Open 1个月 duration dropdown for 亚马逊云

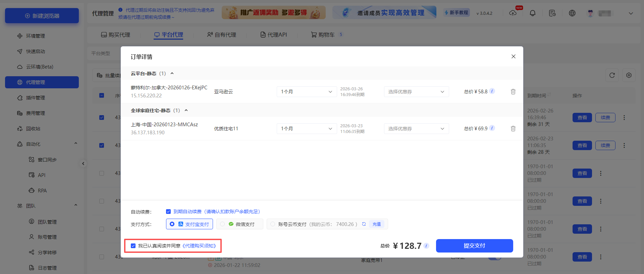click(x=307, y=92)
